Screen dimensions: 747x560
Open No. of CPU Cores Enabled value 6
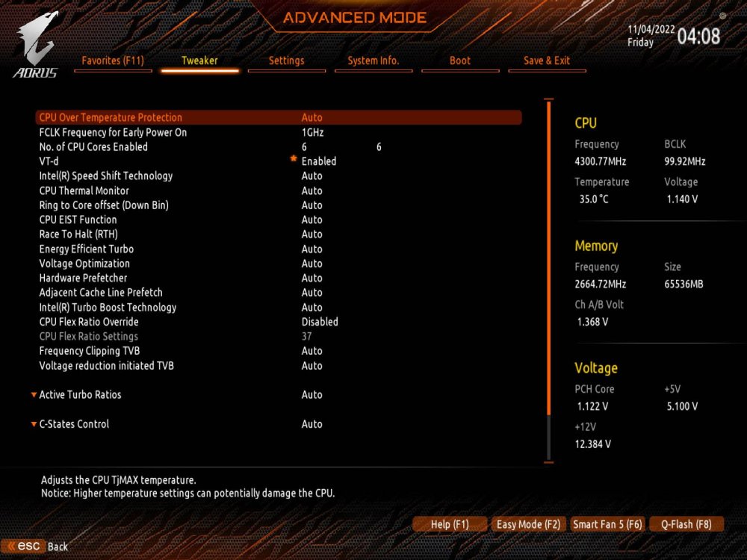[305, 147]
